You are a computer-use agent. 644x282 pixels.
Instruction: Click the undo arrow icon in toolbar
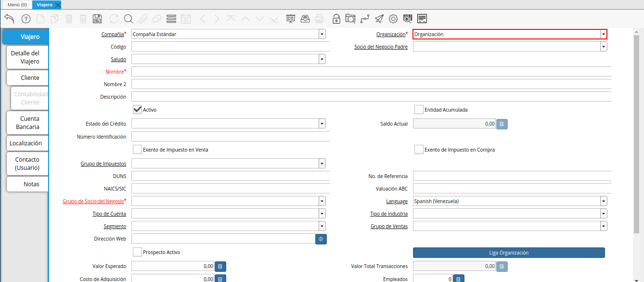coord(9,19)
